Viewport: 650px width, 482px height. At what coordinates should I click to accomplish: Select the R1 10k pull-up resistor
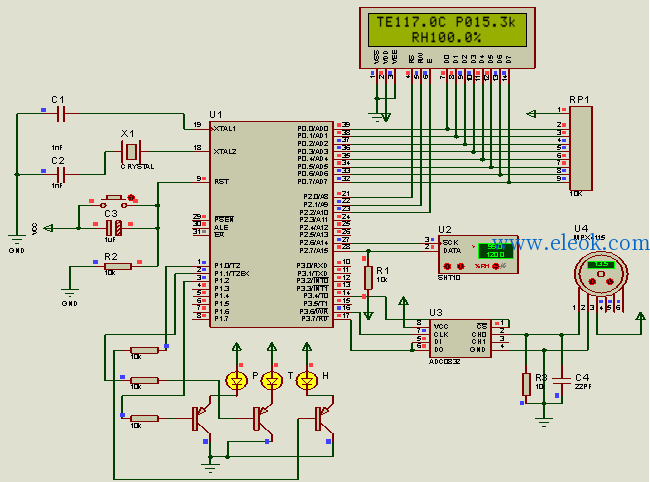coord(368,278)
